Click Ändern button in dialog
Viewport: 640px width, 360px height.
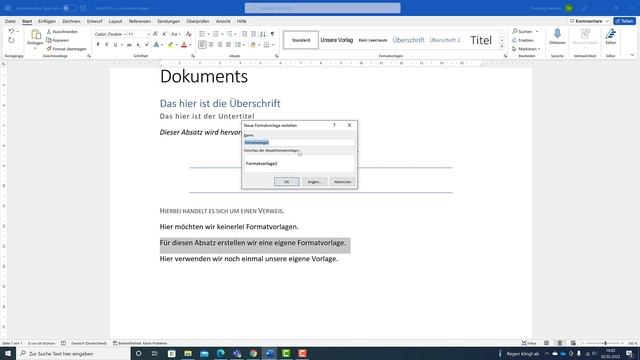(314, 182)
